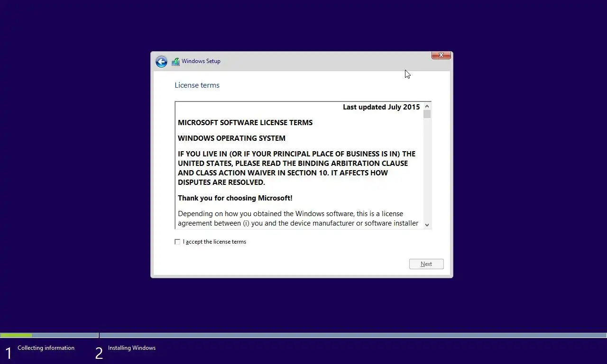Click the 'License terms' heading
Image resolution: width=607 pixels, height=364 pixels.
(197, 85)
